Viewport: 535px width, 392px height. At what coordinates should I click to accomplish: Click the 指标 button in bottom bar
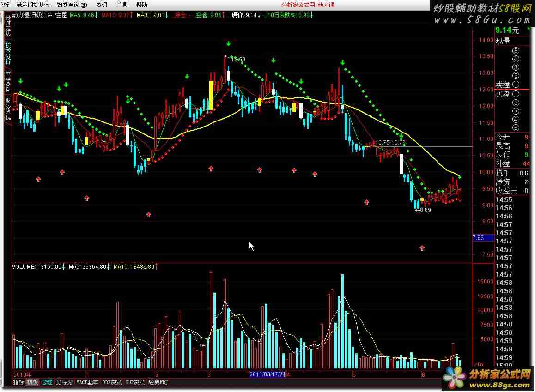click(18, 382)
